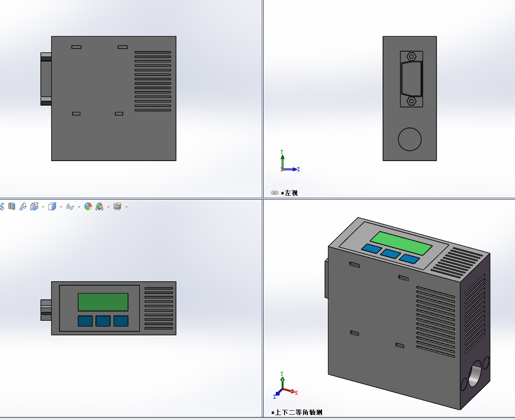Screen dimensions: 515x420
Task: Select the circular hole in left view
Action: (x=410, y=139)
